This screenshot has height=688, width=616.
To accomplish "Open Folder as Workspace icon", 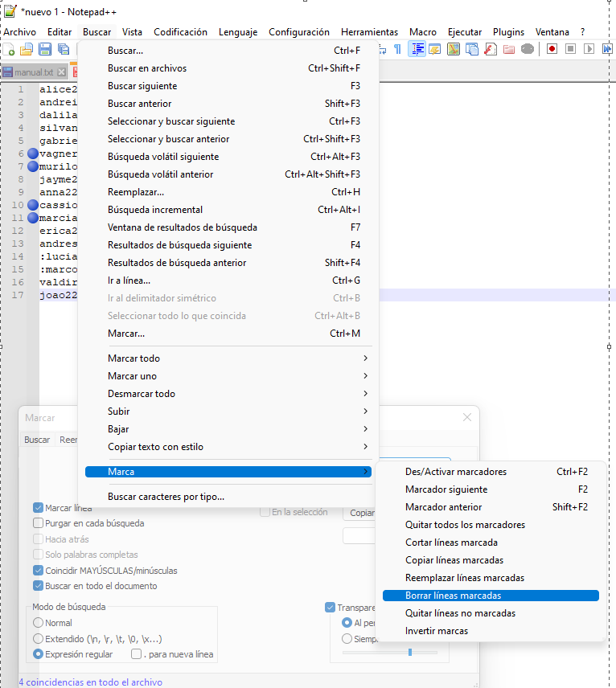I will [509, 49].
